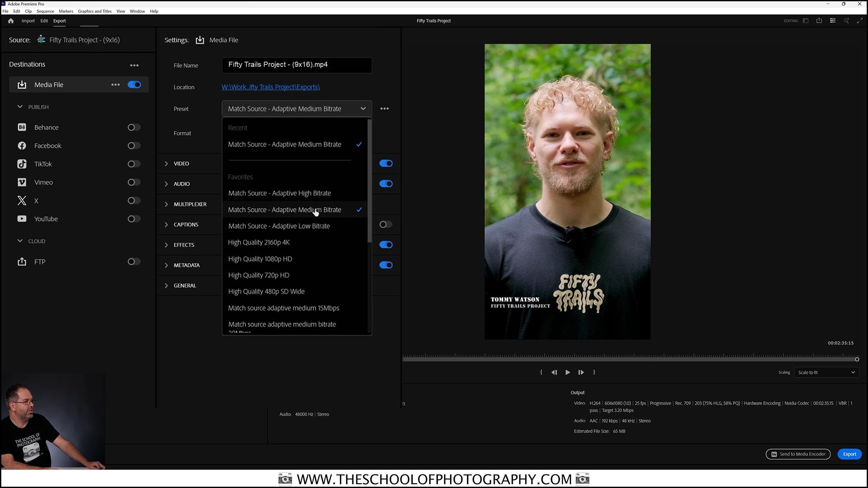Click the Home icon in the header

coord(10,20)
